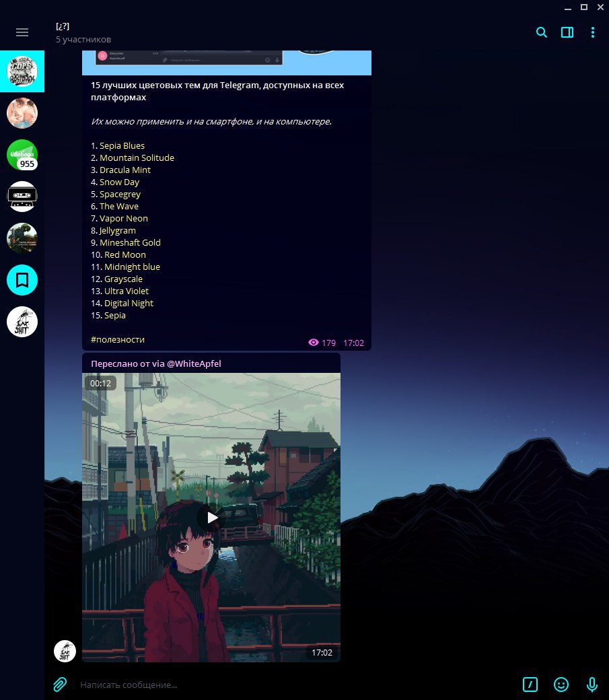The width and height of the screenshot is (609, 700).
Task: Open The Wave theme link
Action: tap(118, 206)
